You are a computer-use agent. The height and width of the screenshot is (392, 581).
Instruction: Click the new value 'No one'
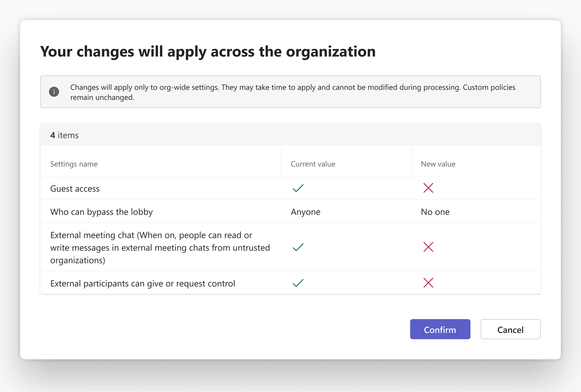tap(435, 212)
